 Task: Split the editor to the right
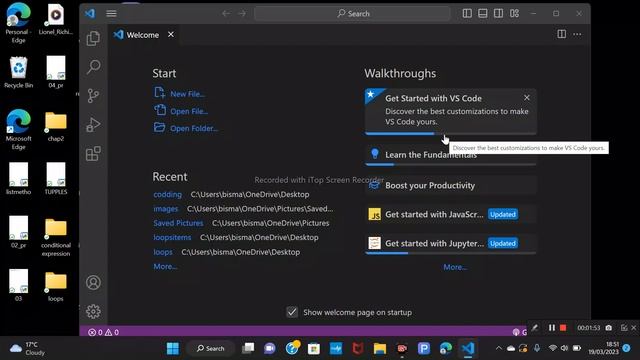point(562,34)
